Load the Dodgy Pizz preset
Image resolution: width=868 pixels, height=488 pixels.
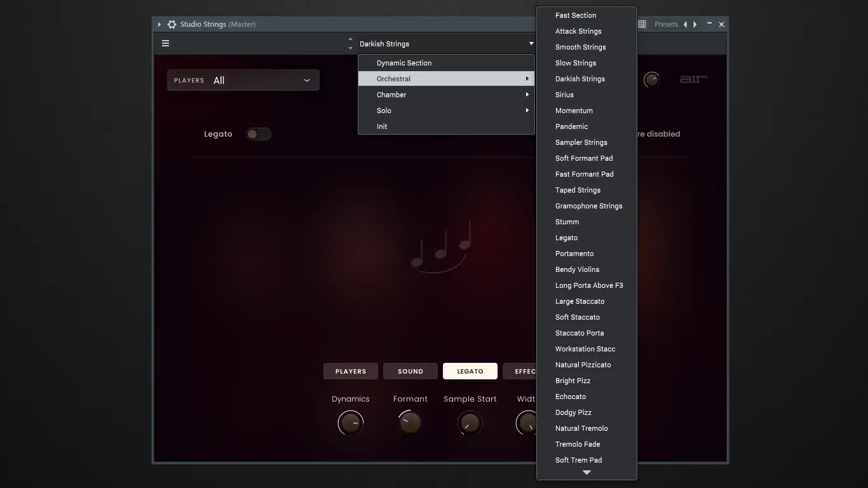pos(587,412)
